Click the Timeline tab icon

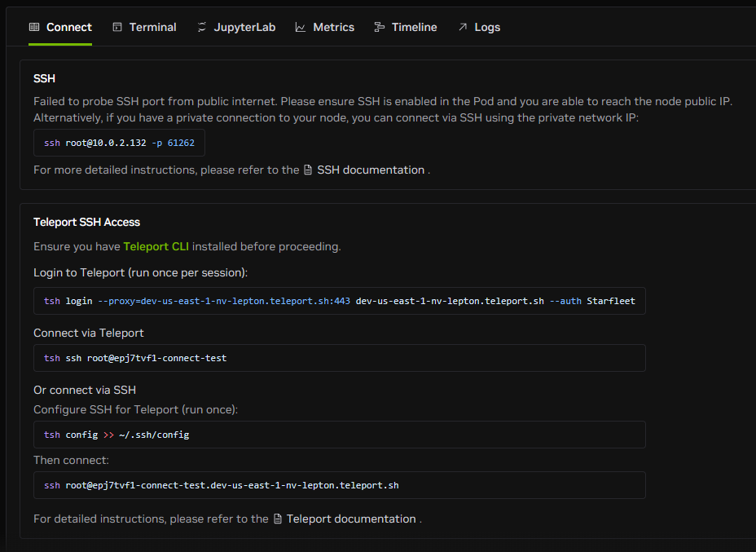pyautogui.click(x=380, y=27)
